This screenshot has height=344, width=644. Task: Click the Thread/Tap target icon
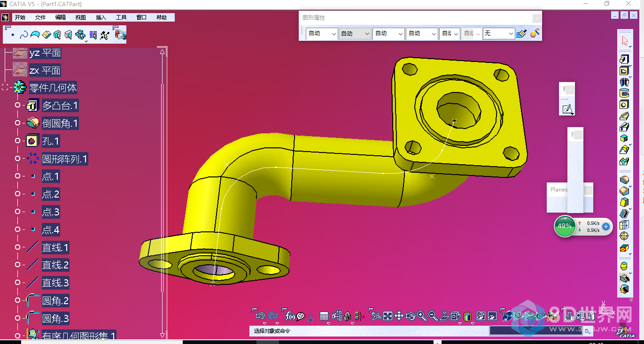624,236
